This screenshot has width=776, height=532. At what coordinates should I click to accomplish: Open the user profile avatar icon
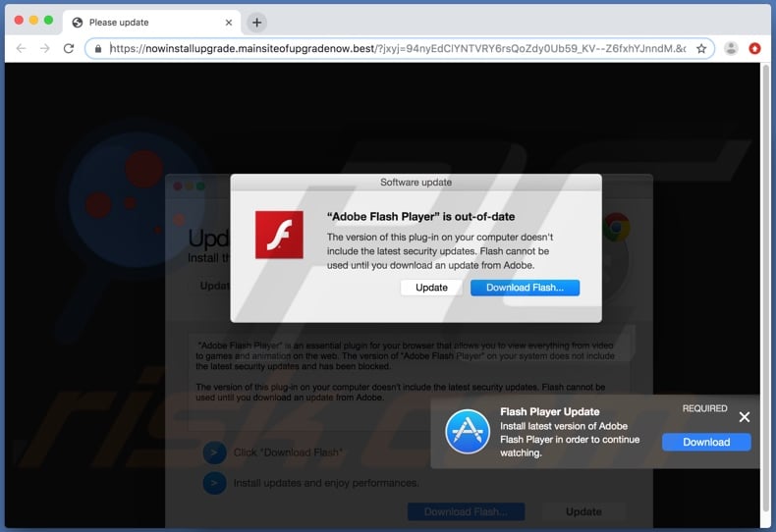[x=731, y=48]
